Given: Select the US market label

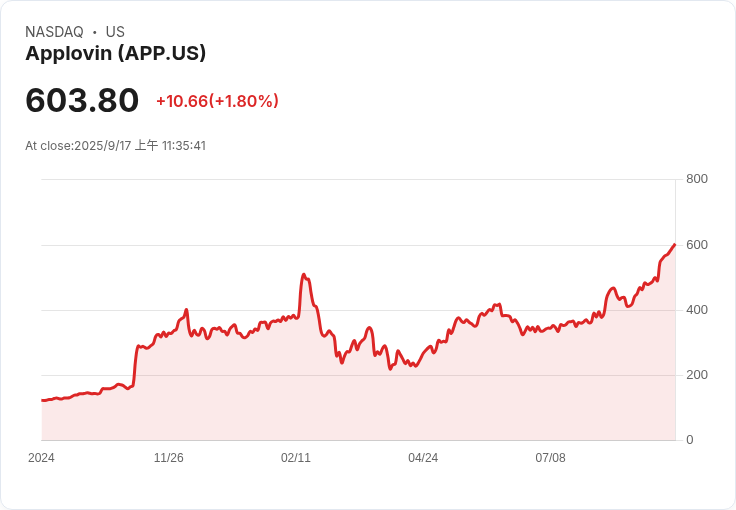Looking at the screenshot, I should pyautogui.click(x=115, y=32).
